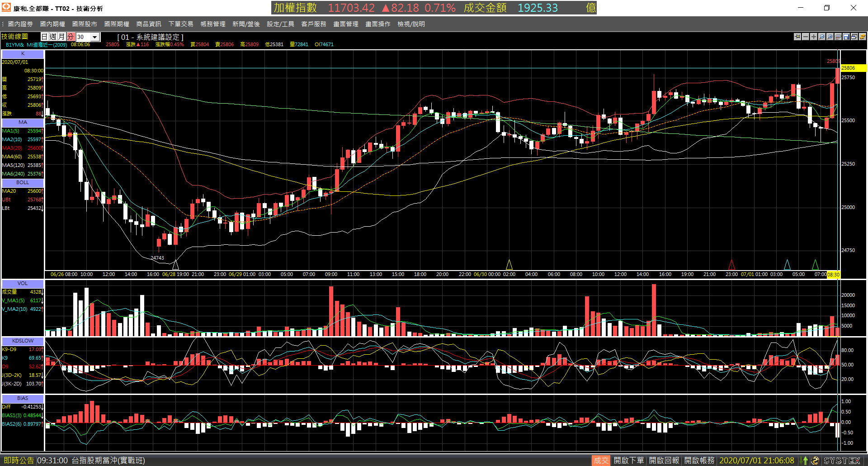Switch chart period to 日 (daily)
Viewport: 868px width, 466px height.
(45, 37)
